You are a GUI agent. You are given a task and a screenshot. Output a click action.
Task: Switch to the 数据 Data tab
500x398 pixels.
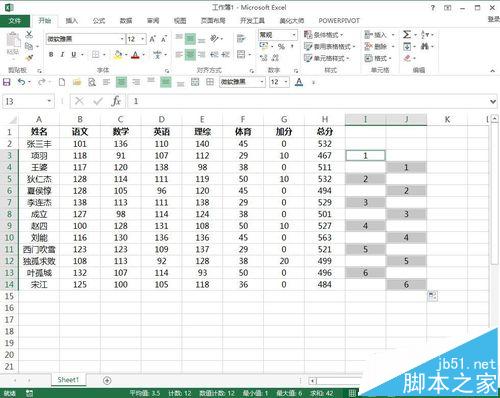(126, 21)
